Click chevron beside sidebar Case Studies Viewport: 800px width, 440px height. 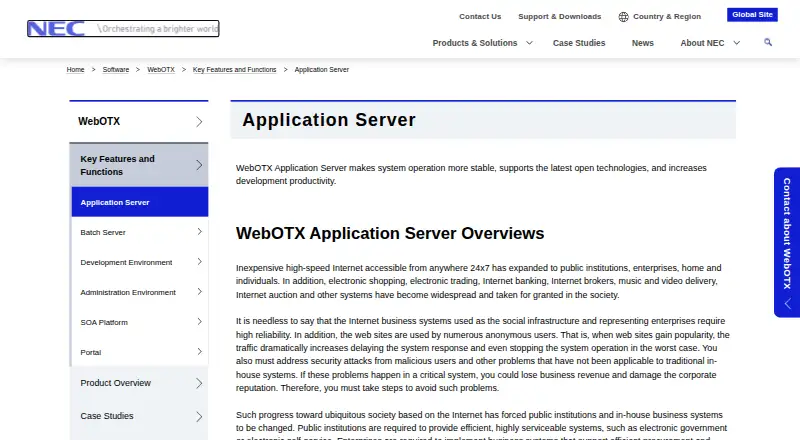point(199,417)
